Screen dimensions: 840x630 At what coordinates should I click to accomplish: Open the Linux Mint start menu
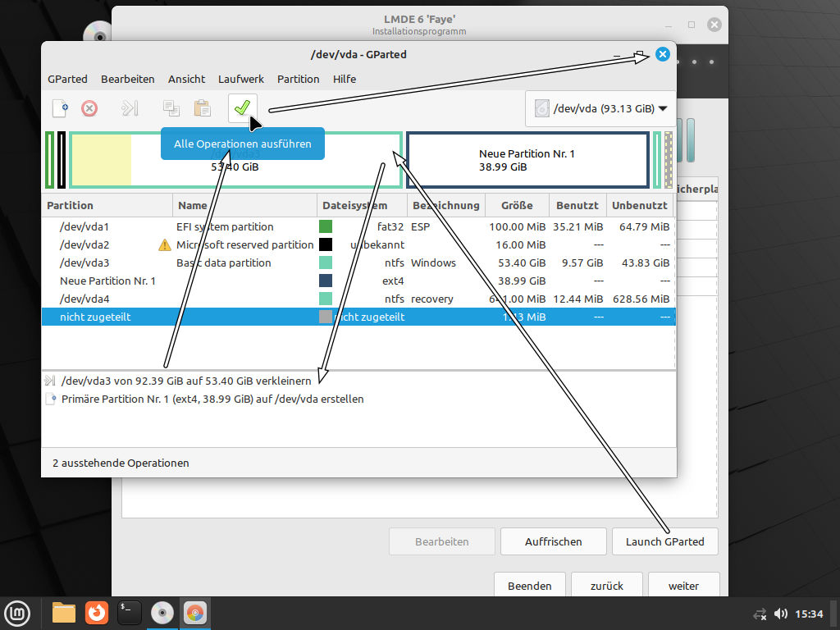point(17,613)
